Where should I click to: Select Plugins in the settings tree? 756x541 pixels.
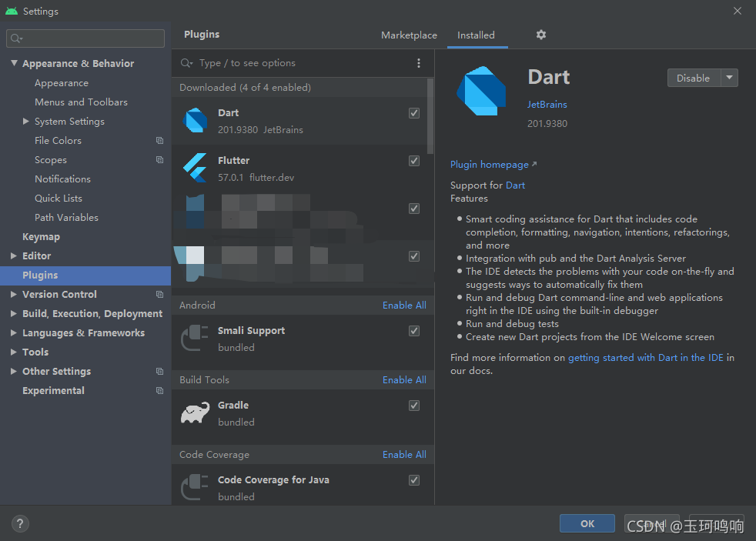(x=85, y=275)
